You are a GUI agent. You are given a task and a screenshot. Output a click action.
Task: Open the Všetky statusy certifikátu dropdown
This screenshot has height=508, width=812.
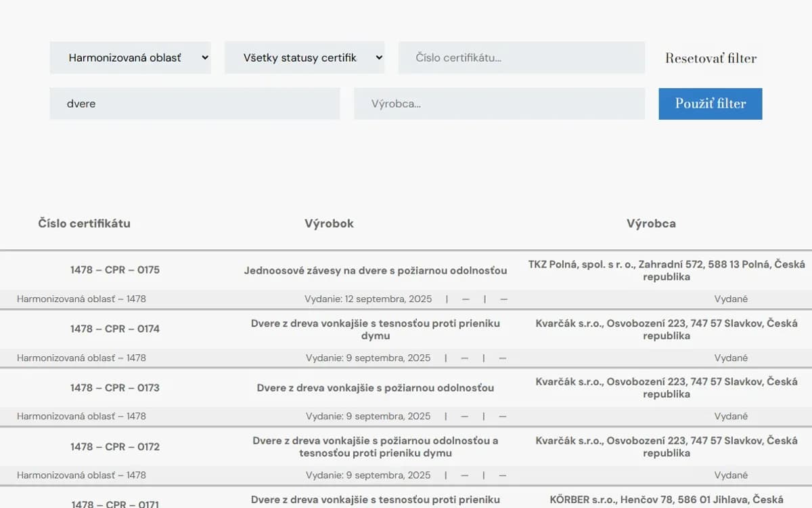click(x=304, y=58)
